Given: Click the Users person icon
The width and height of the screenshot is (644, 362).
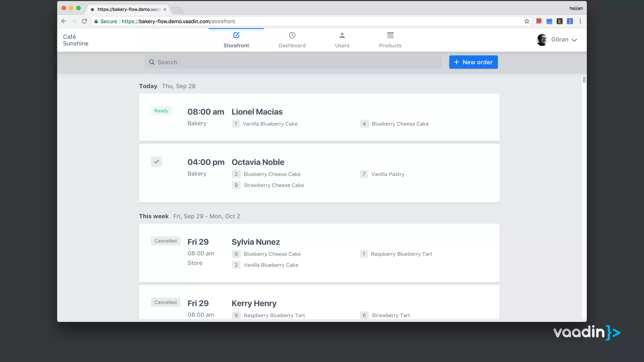Looking at the screenshot, I should tap(342, 35).
